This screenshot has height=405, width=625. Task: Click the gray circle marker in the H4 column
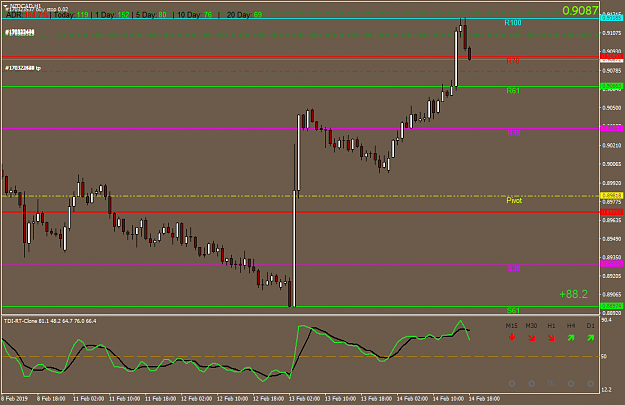[571, 383]
